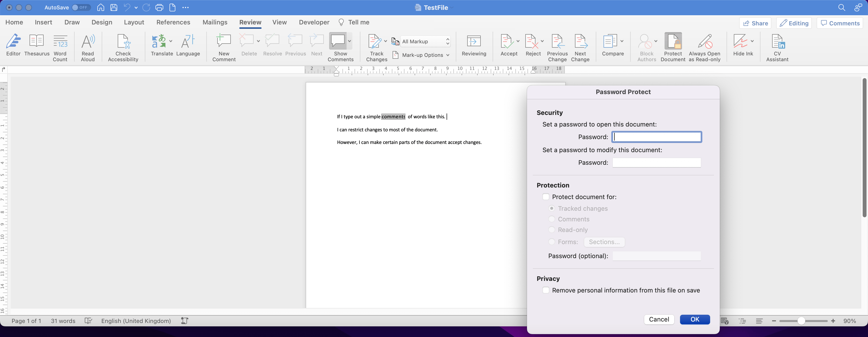Image resolution: width=868 pixels, height=337 pixels.
Task: Click the zoom slider handle
Action: tap(801, 321)
